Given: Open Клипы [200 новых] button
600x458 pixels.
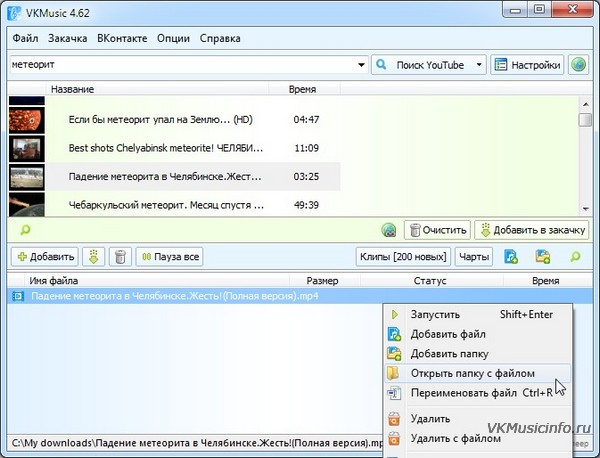Looking at the screenshot, I should pos(403,257).
